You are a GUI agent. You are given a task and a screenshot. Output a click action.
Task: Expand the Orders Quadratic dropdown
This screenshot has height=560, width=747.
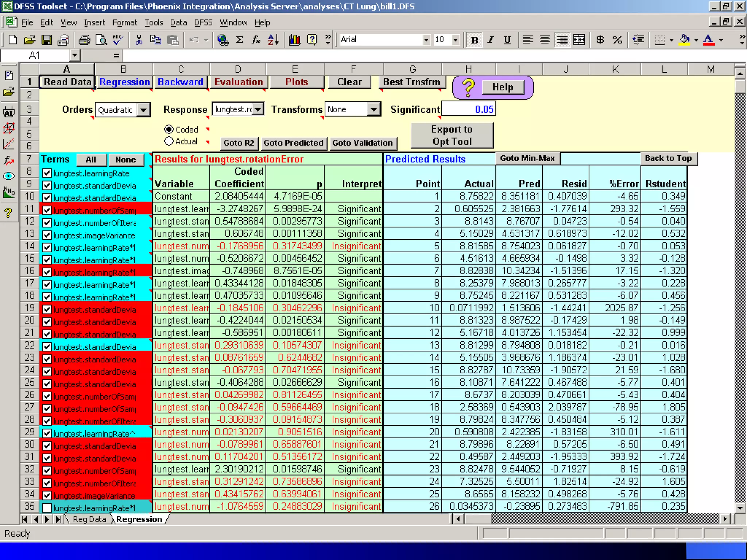[144, 110]
